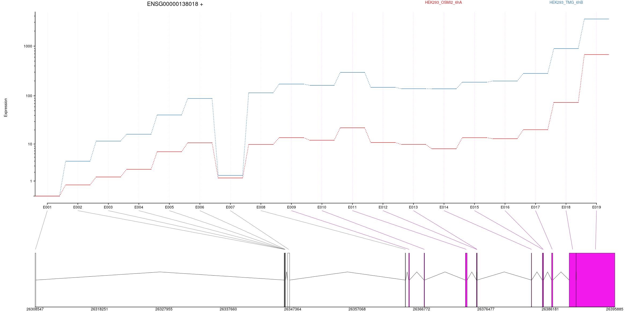The height and width of the screenshot is (322, 644).
Task: Click the blue E011 expression peak segment
Action: (352, 72)
